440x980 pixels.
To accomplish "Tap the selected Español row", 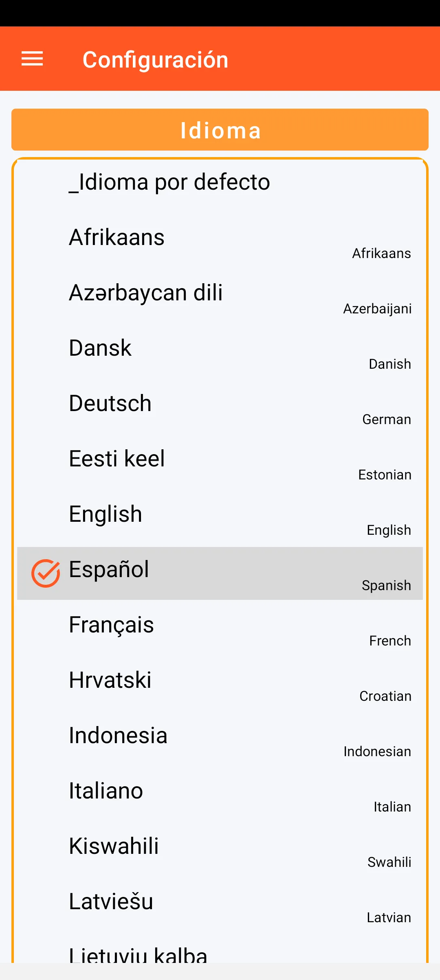I will [220, 573].
